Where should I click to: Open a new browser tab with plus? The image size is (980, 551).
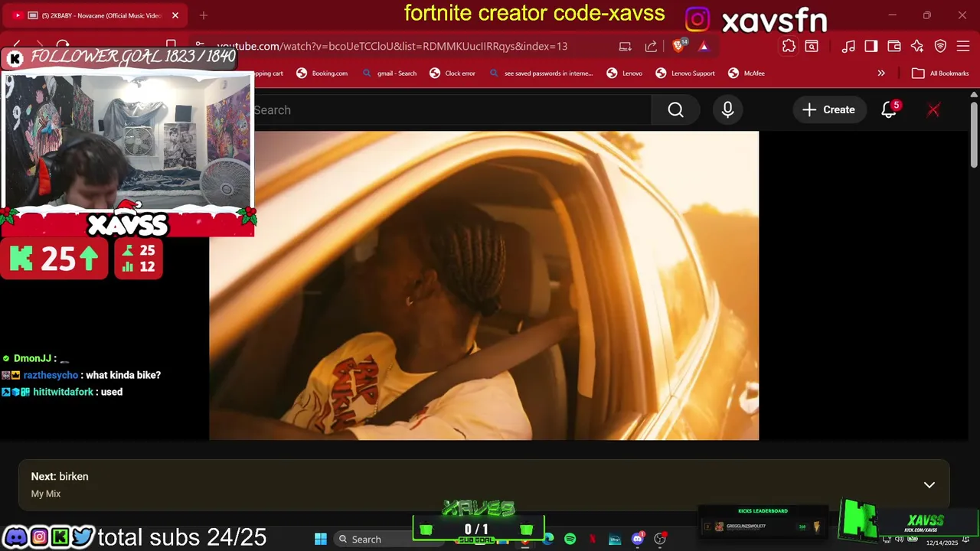[x=204, y=15]
